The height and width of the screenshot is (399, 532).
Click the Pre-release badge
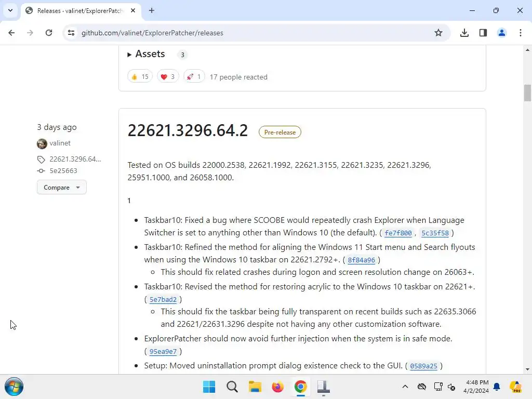280,132
